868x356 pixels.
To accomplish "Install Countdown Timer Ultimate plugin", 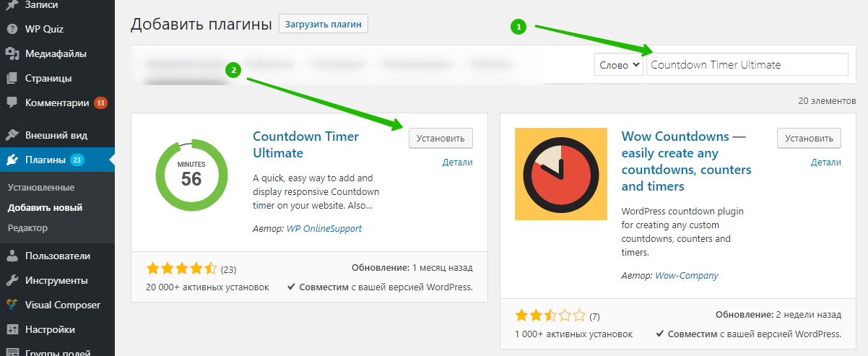I will coord(440,138).
